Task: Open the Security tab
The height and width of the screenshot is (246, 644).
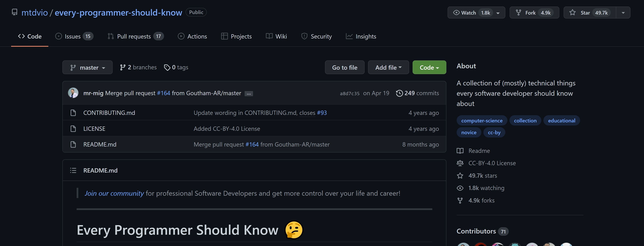Action: coord(316,36)
